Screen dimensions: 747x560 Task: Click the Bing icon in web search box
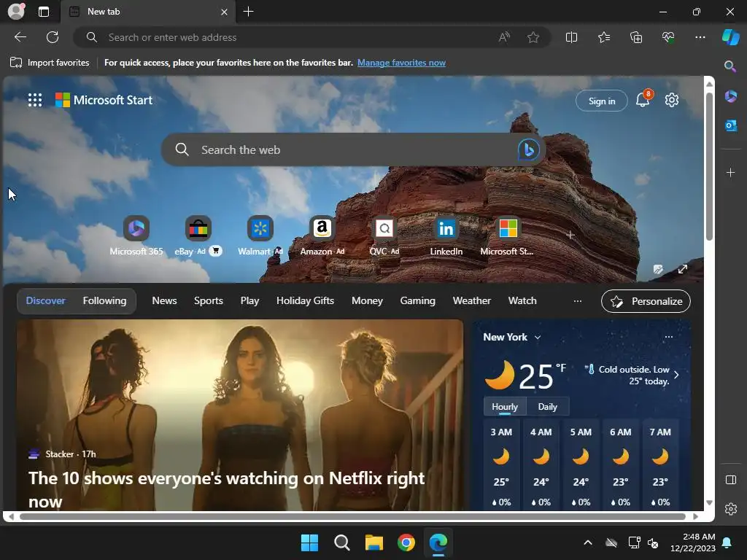click(528, 149)
